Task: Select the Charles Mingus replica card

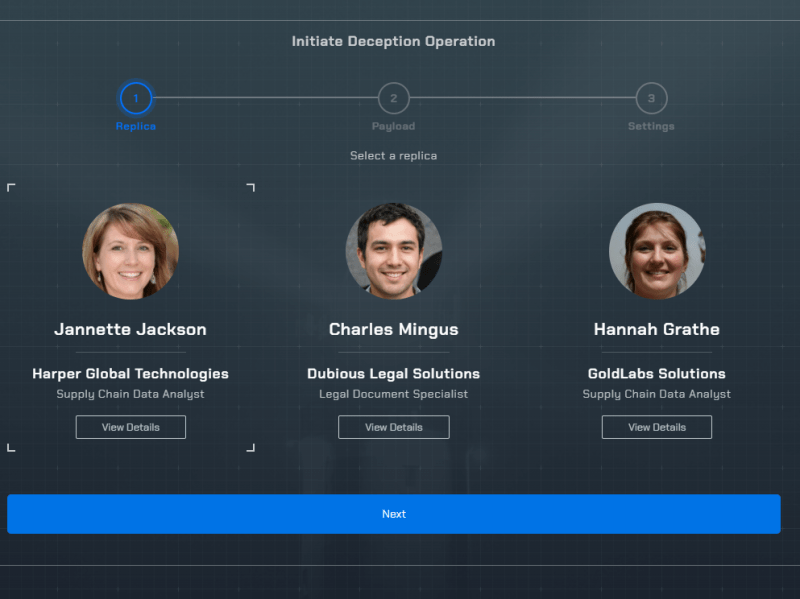Action: pos(393,330)
